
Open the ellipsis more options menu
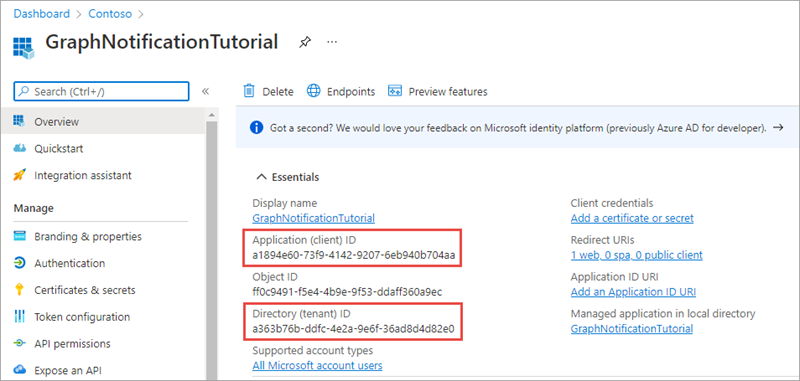(332, 42)
